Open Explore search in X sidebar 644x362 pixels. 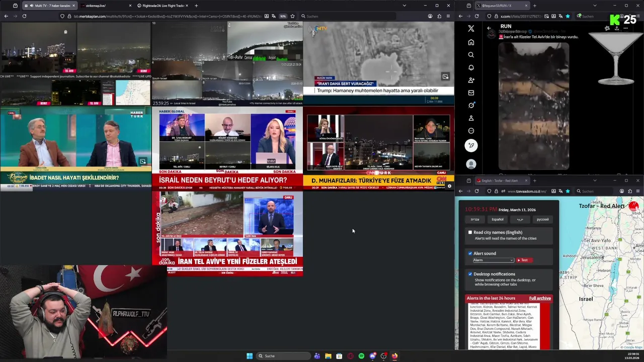pyautogui.click(x=471, y=55)
